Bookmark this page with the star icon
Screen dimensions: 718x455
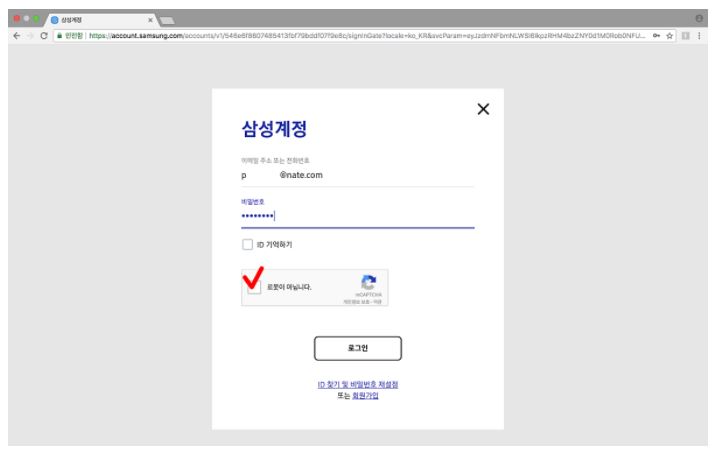(x=669, y=36)
